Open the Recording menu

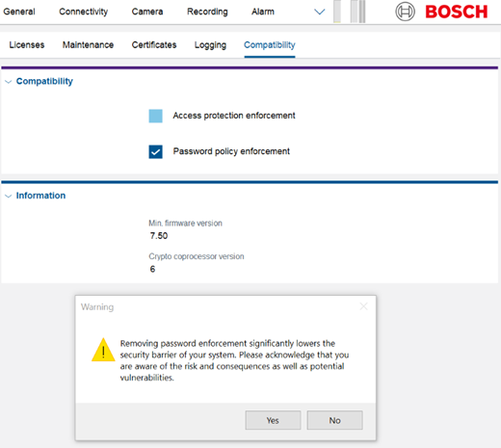[207, 12]
